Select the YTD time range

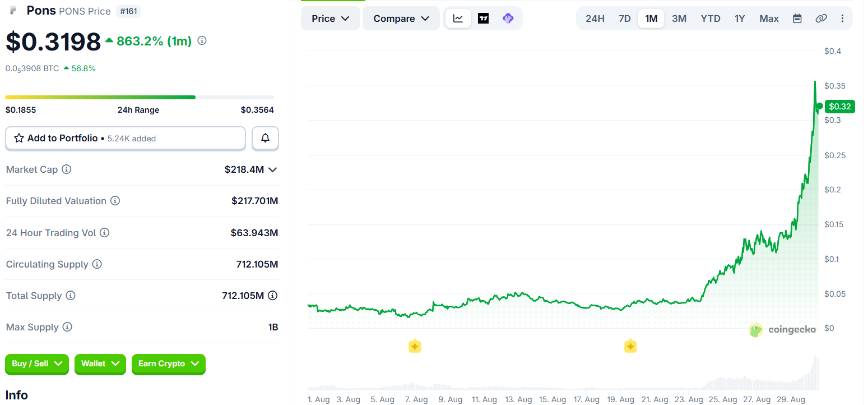tap(711, 19)
